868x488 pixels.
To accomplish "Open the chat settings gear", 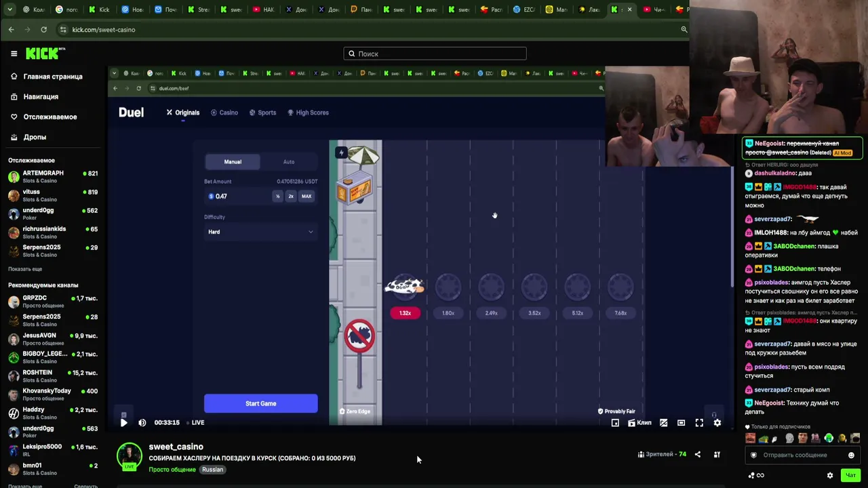I will [x=830, y=475].
